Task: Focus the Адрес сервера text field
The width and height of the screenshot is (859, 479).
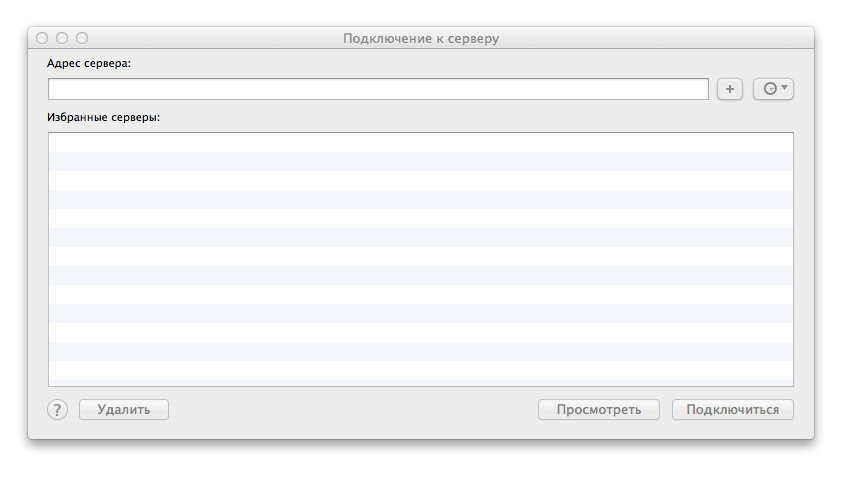Action: [x=378, y=89]
